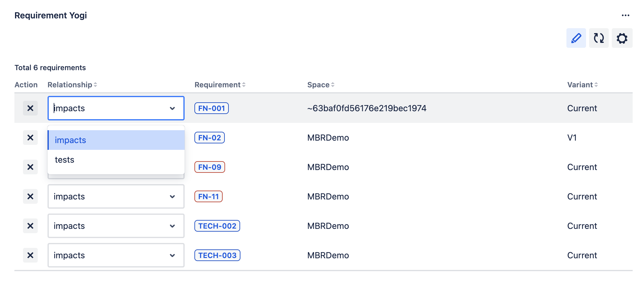Remove the FN-02 requirement row

[x=30, y=138]
